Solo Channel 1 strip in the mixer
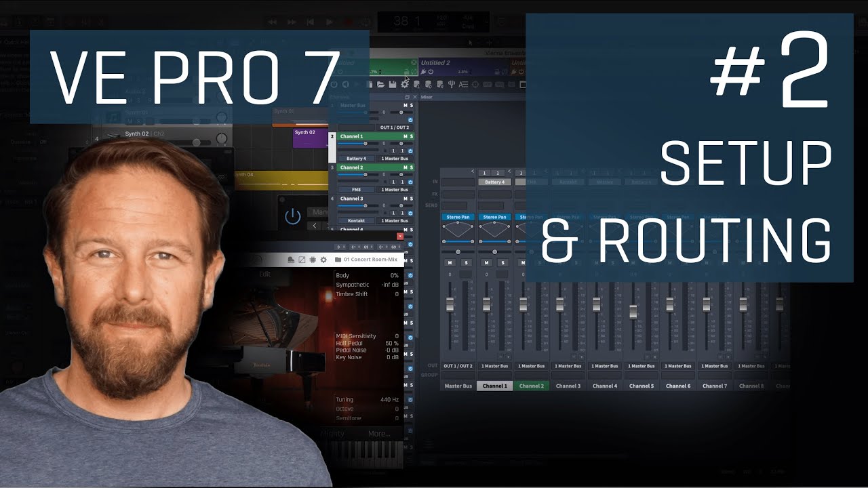 [x=502, y=262]
